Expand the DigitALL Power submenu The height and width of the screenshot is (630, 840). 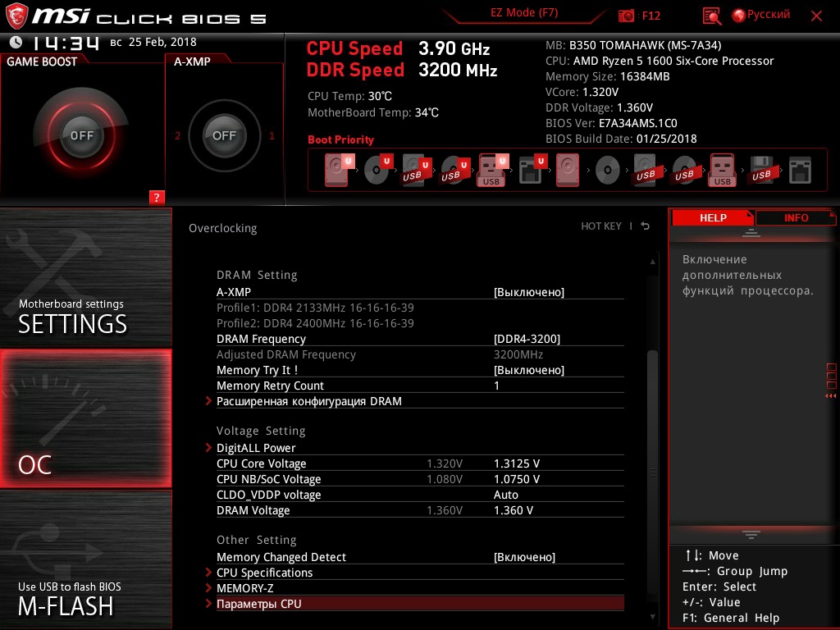256,448
